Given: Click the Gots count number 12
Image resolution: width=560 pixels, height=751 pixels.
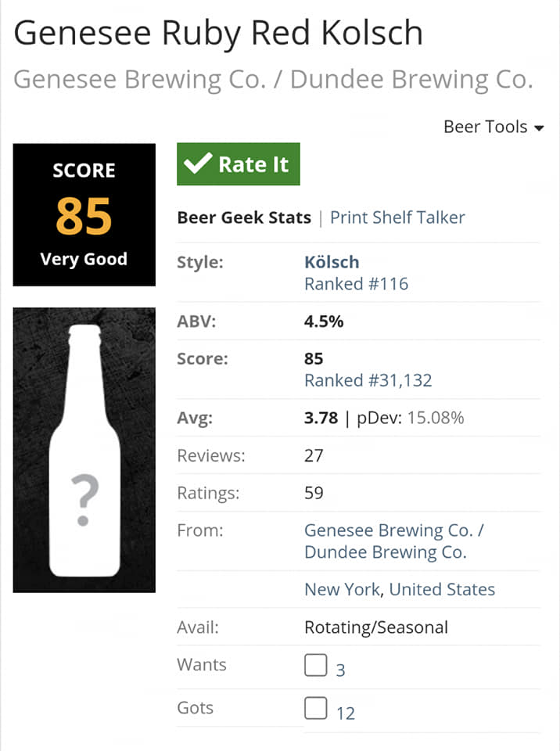Looking at the screenshot, I should (x=345, y=713).
